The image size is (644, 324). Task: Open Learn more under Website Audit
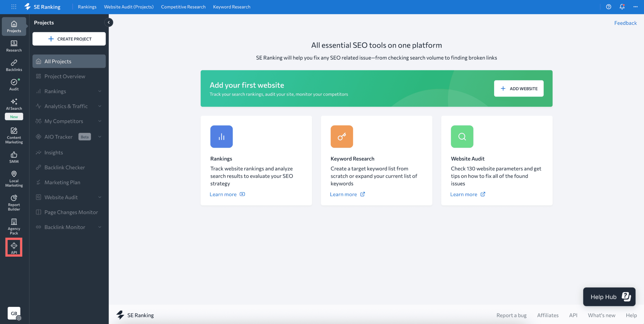[464, 194]
